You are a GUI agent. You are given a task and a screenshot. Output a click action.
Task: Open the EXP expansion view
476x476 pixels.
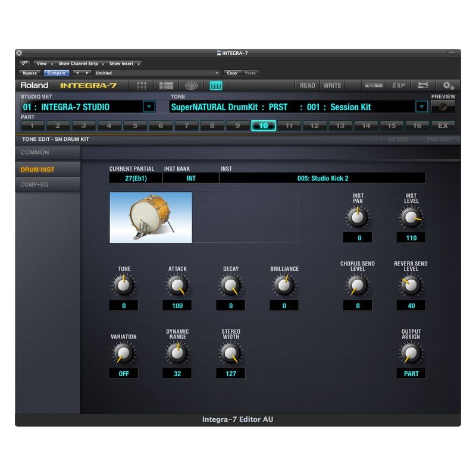coord(398,86)
